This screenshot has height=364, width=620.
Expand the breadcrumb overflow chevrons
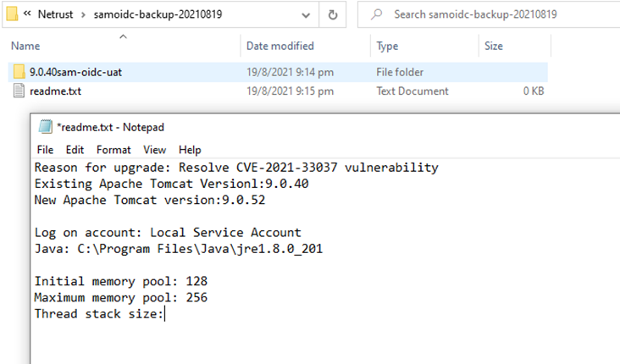tap(27, 14)
